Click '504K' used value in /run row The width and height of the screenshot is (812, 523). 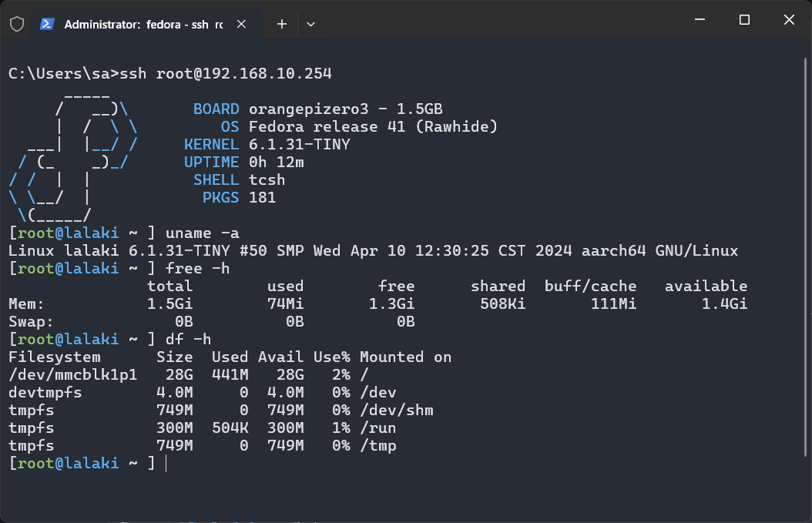coord(230,427)
